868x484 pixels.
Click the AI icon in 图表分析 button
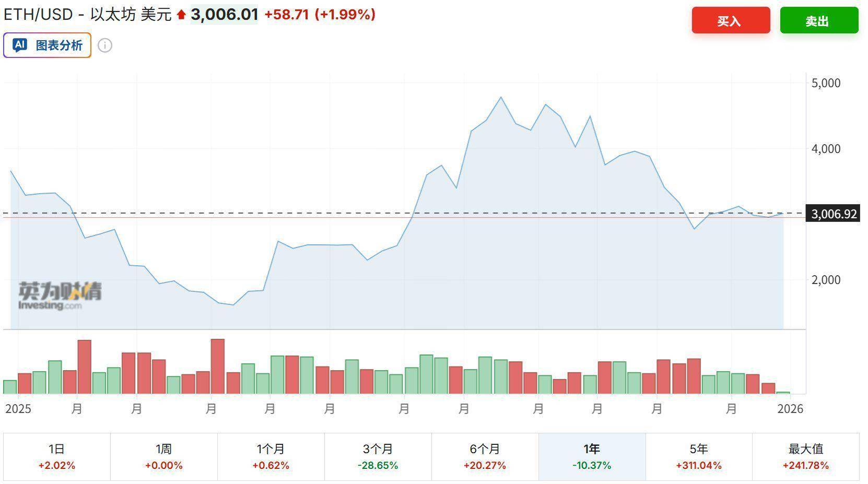[x=20, y=45]
